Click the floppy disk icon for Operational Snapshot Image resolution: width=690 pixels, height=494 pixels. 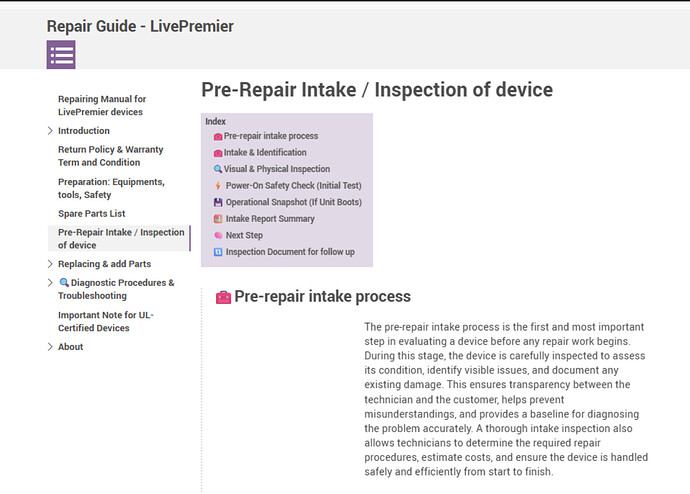pyautogui.click(x=218, y=203)
